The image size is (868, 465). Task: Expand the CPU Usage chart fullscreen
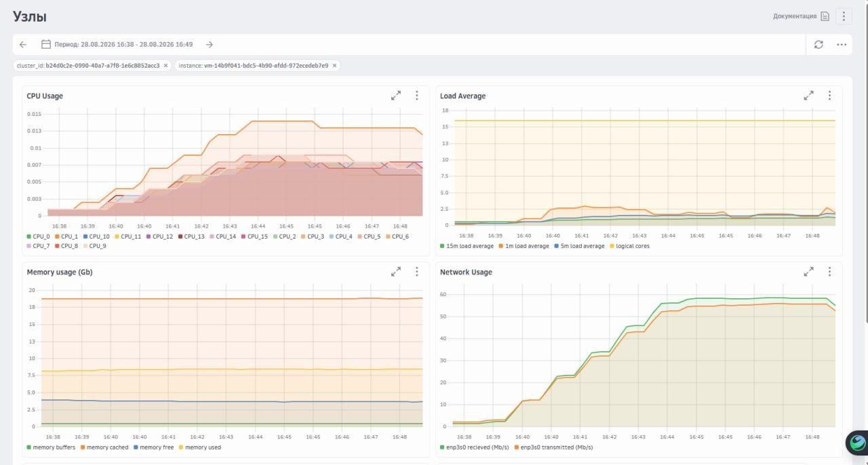point(396,96)
